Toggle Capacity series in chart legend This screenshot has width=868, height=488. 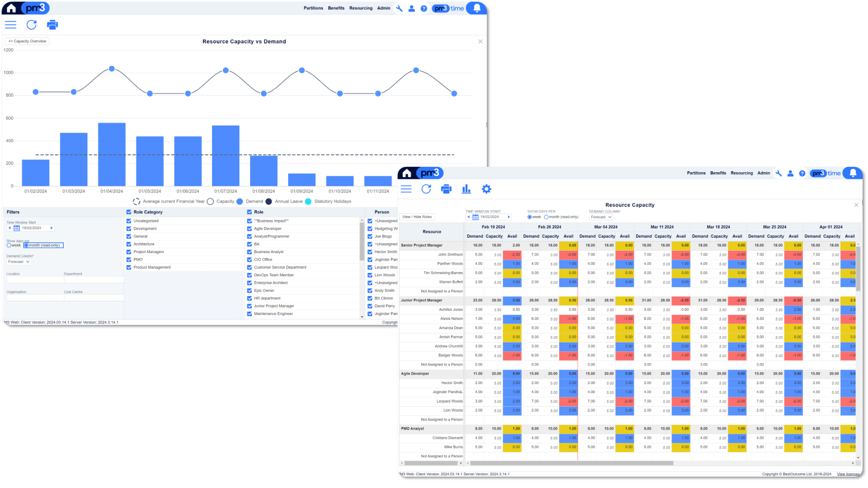pos(221,202)
